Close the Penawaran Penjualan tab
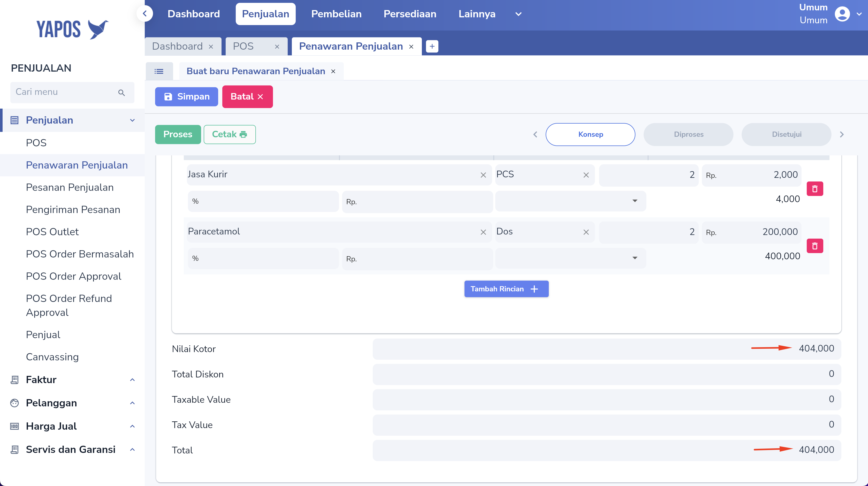 click(x=411, y=47)
